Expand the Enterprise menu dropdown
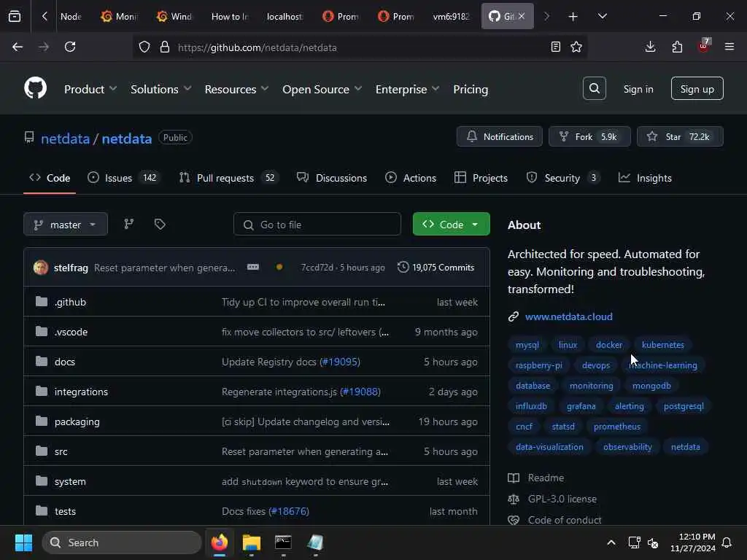This screenshot has width=747, height=560. click(x=407, y=89)
